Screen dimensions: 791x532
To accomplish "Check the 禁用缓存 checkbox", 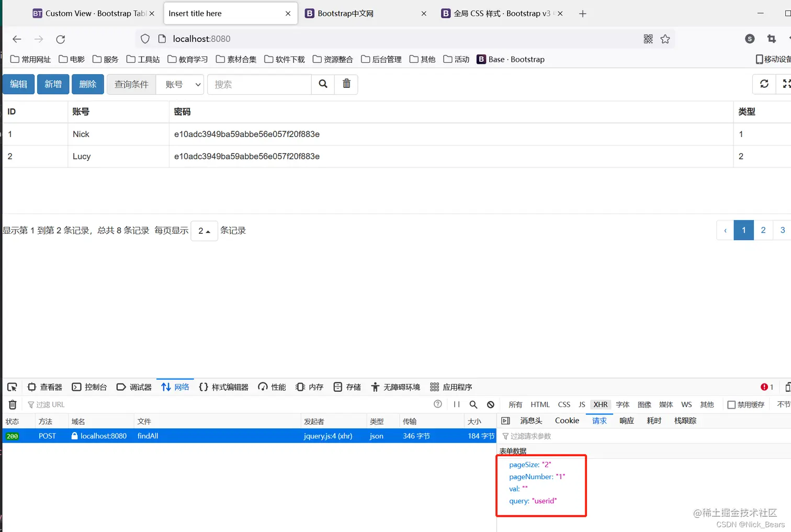I will tap(732, 404).
